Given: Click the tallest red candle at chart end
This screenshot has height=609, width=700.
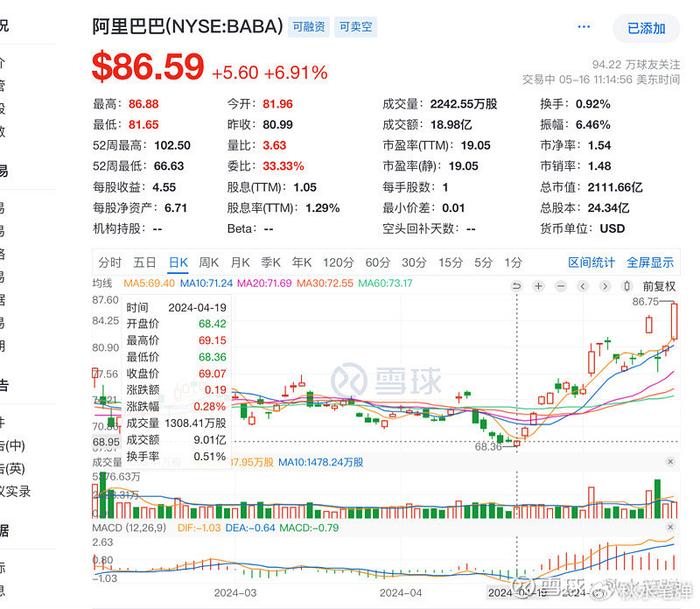Looking at the screenshot, I should (674, 321).
